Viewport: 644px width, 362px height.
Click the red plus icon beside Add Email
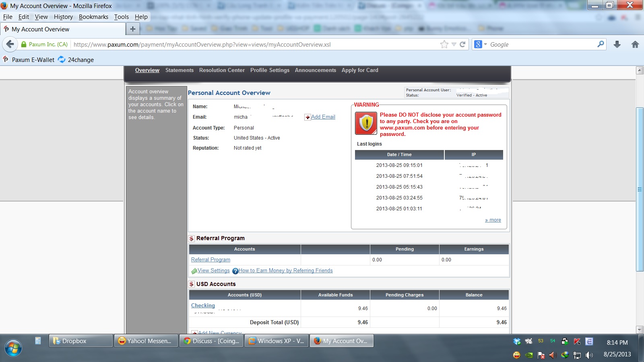(308, 117)
